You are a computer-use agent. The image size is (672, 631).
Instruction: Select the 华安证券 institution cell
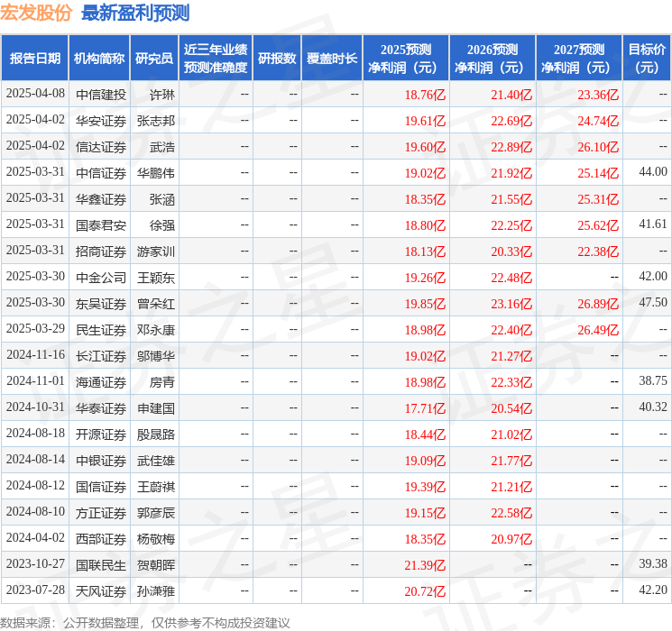tap(101, 121)
